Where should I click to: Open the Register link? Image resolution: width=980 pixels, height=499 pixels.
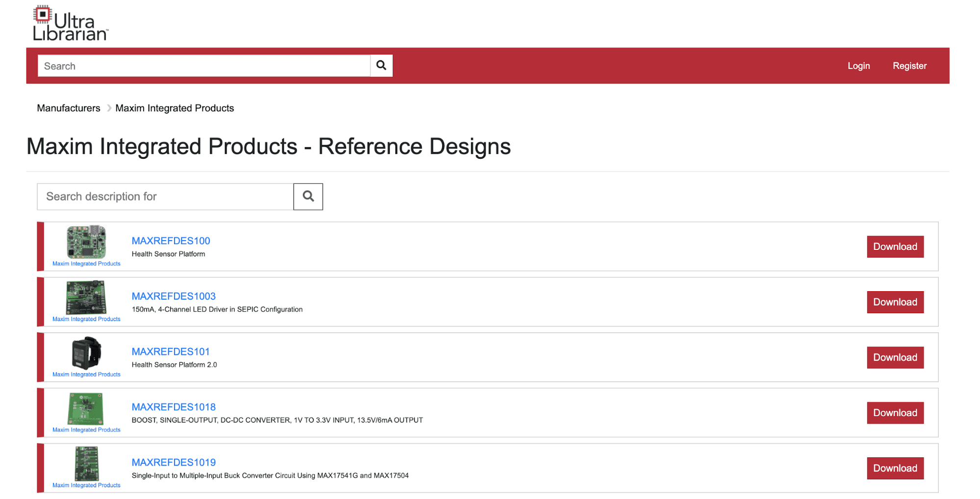909,66
